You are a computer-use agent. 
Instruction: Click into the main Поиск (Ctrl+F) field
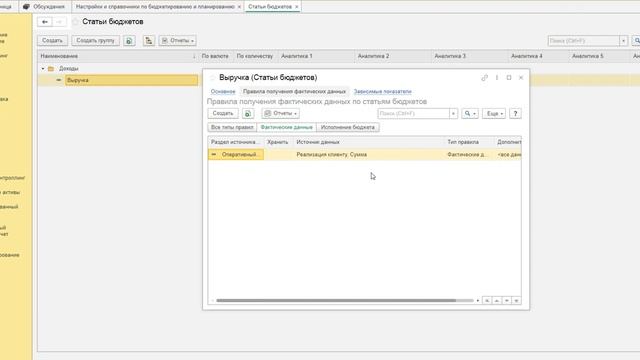[584, 40]
